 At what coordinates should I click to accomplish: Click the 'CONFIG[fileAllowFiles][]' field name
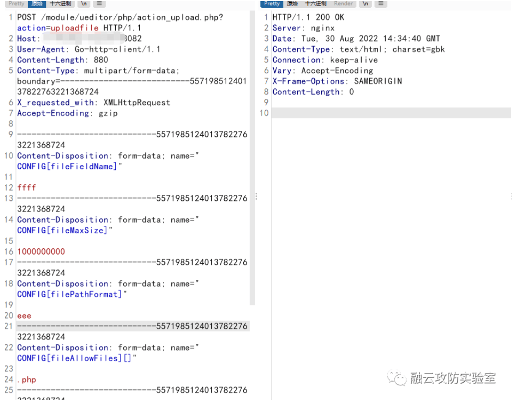(x=74, y=358)
